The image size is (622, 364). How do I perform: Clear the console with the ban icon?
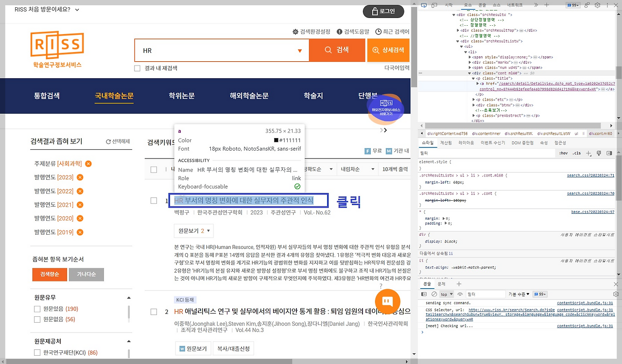click(x=434, y=294)
